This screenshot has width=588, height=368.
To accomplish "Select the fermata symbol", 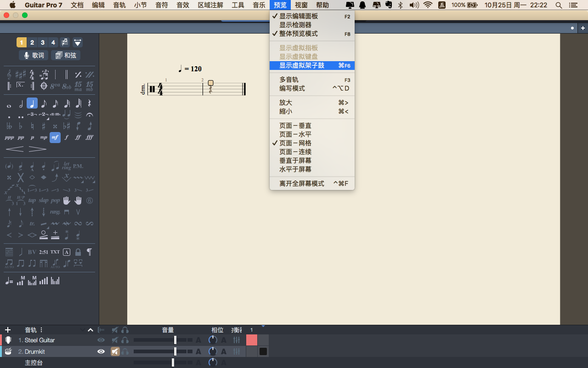I will click(90, 115).
